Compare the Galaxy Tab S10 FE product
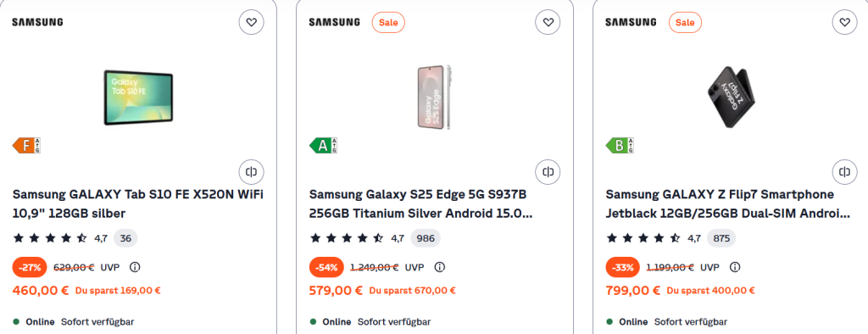Viewport: 868px width, 334px height. (251, 172)
